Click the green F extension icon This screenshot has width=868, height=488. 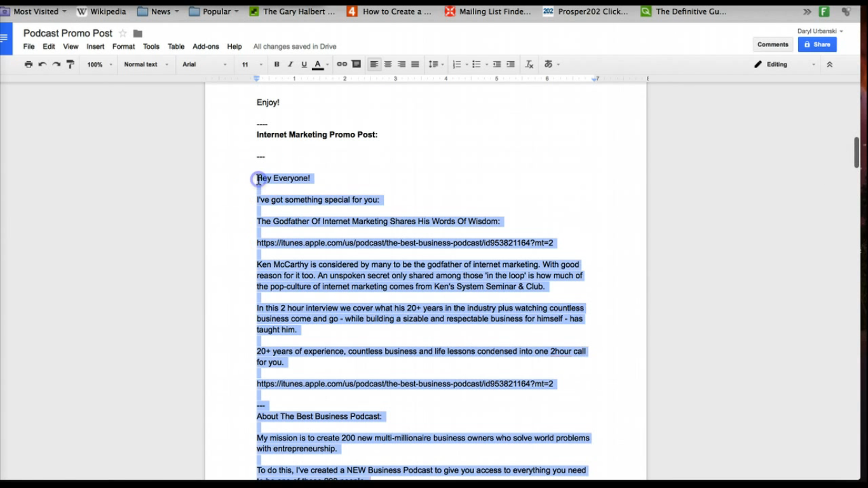(x=824, y=11)
